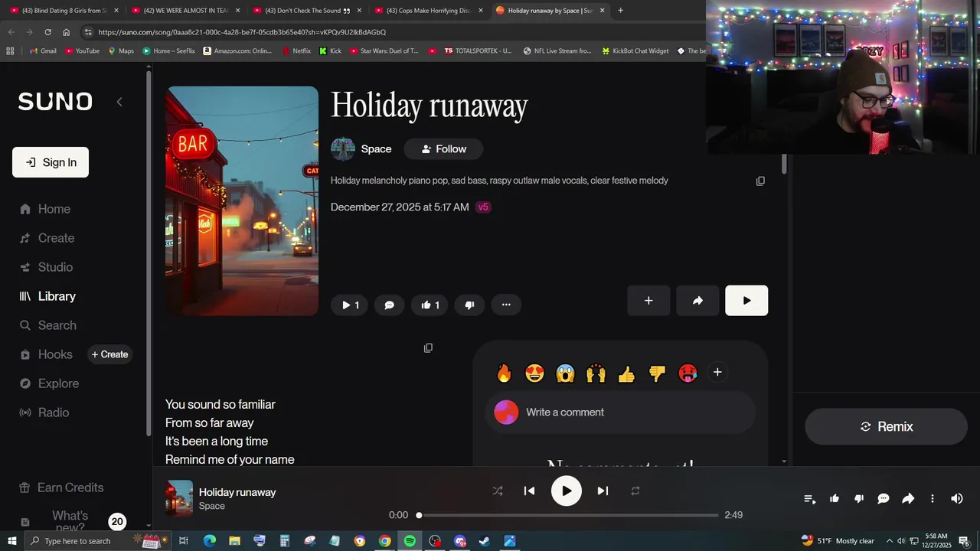Like the song with thumbs up under cover

[x=430, y=305]
